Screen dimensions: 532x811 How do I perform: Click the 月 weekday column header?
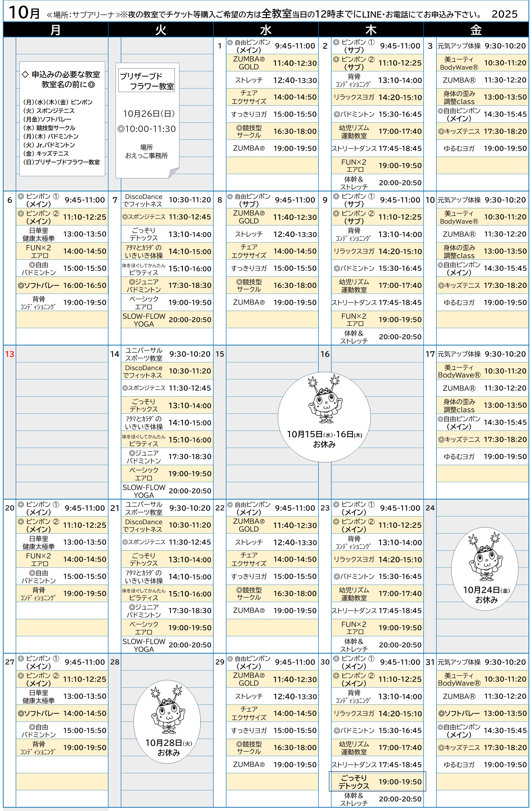(56, 30)
